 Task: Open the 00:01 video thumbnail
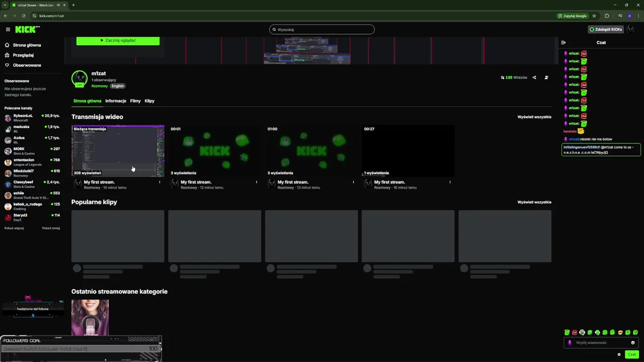[214, 151]
